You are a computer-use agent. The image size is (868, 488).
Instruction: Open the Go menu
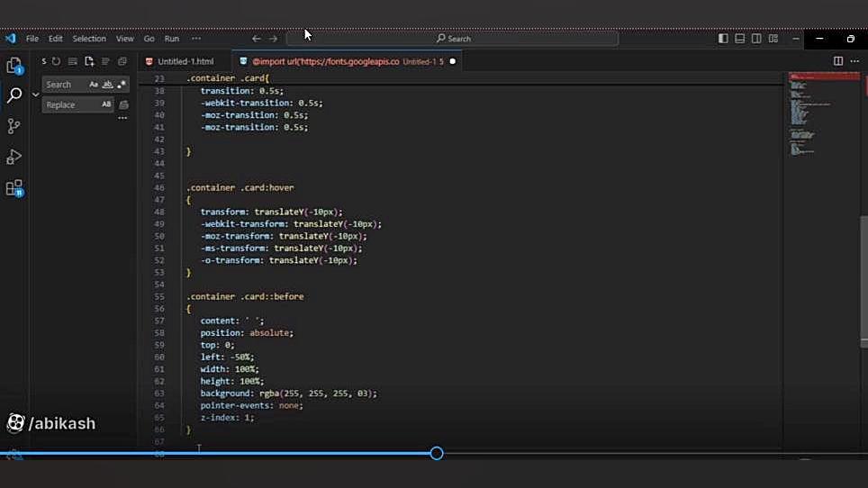coord(149,39)
